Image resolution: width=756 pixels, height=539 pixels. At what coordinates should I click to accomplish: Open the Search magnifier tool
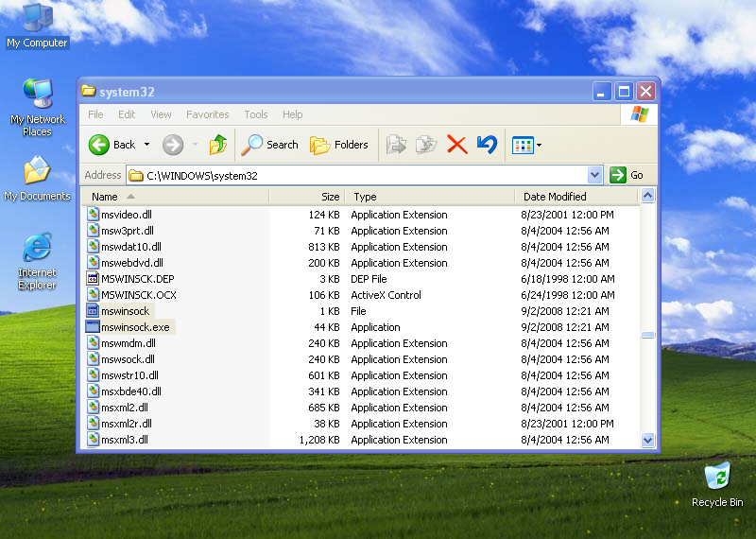tap(251, 145)
